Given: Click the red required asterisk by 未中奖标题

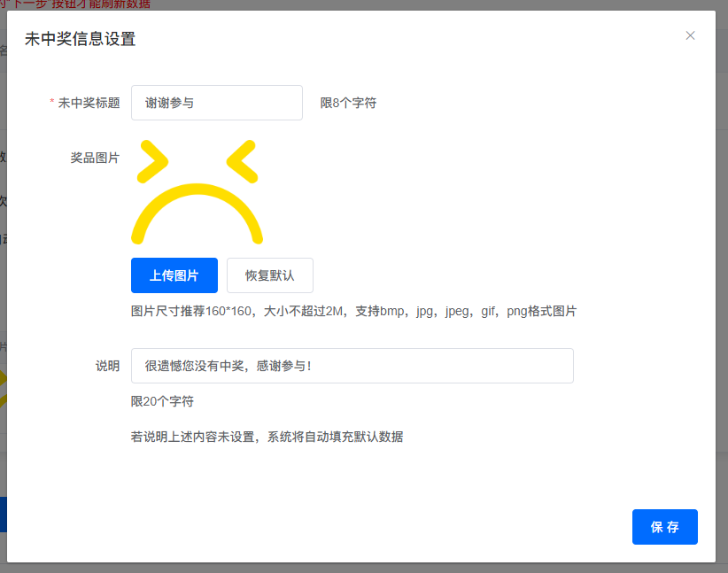Looking at the screenshot, I should click(51, 104).
